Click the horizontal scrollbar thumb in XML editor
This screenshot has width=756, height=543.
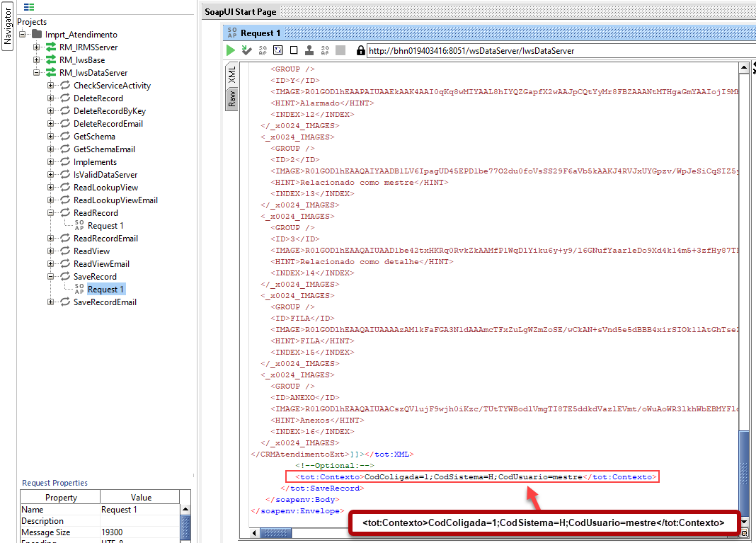[276, 533]
